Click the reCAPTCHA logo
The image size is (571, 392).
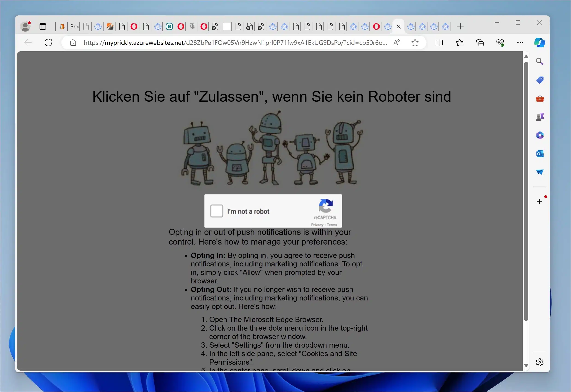pyautogui.click(x=326, y=206)
